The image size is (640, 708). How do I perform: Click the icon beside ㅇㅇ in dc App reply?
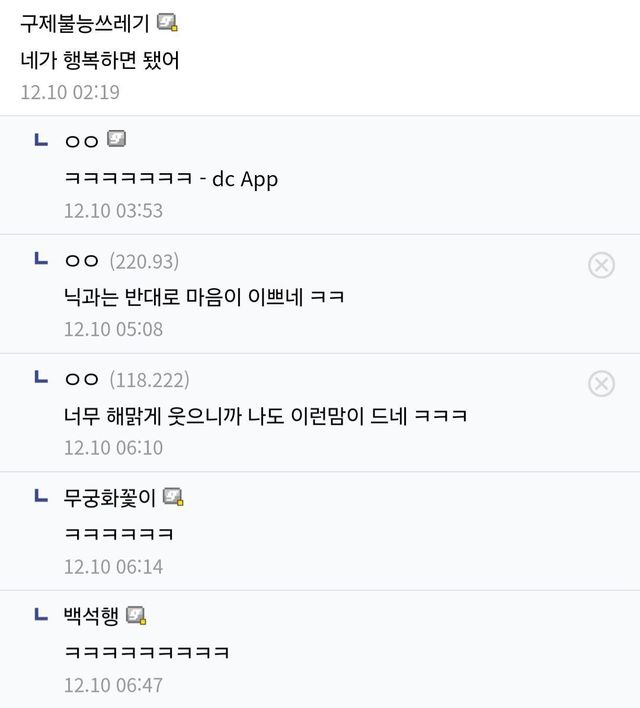(x=117, y=140)
